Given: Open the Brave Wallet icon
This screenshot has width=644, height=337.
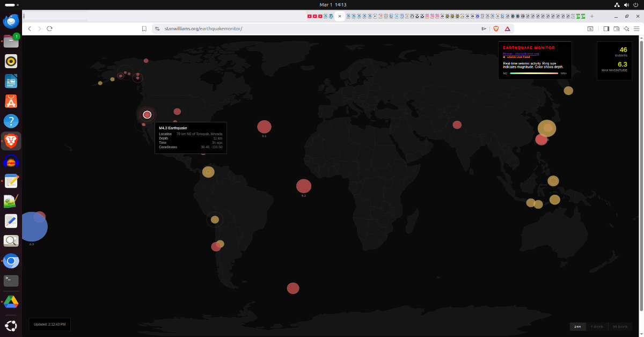Looking at the screenshot, I should point(617,28).
